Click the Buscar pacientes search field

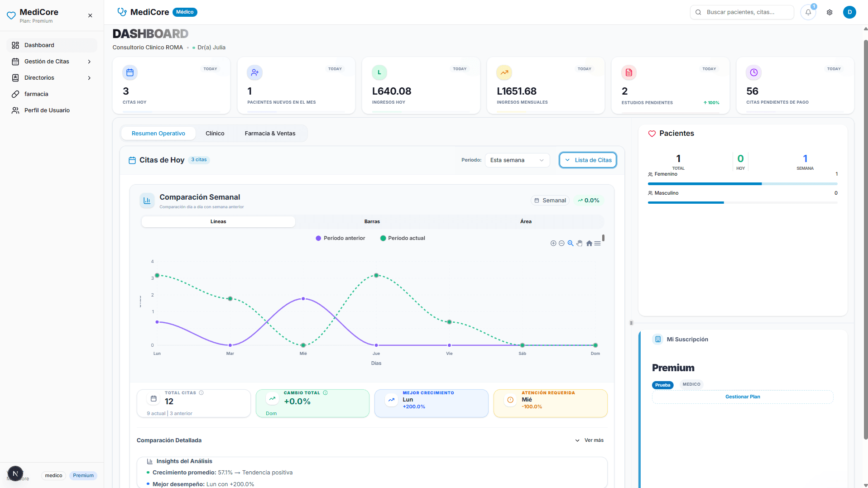(x=742, y=12)
